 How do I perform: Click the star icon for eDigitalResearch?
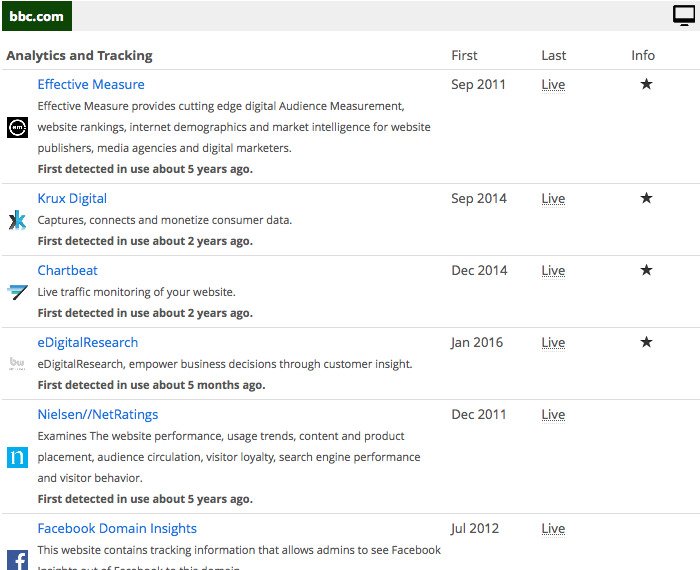[646, 342]
